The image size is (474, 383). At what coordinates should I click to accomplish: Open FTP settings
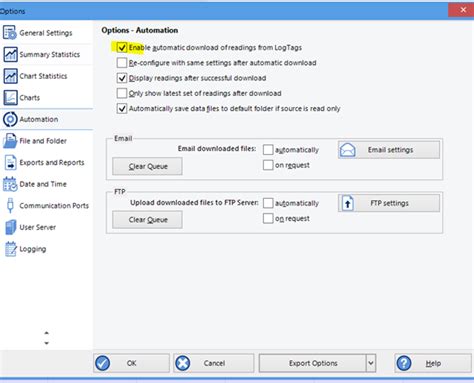(x=389, y=203)
